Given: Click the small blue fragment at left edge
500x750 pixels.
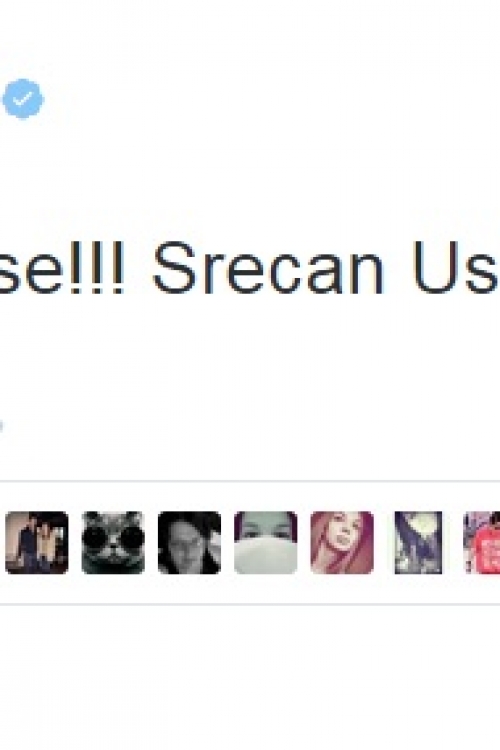Looking at the screenshot, I should point(1,425).
